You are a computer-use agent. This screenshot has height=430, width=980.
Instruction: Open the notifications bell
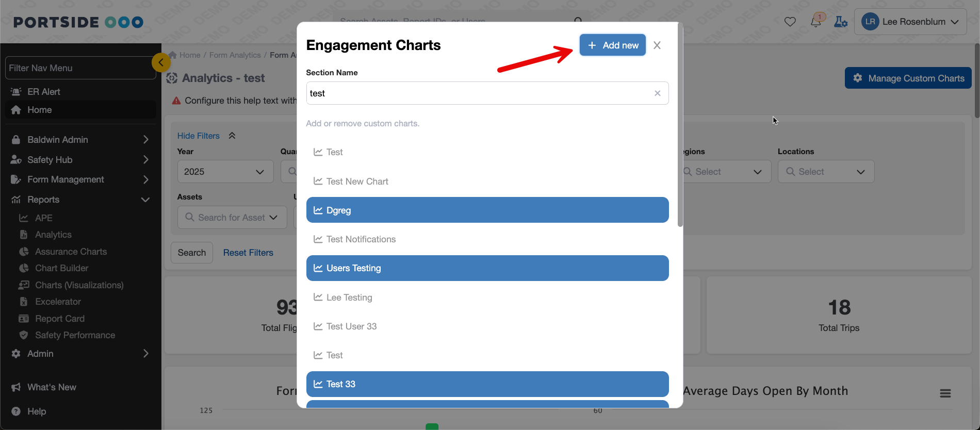[816, 22]
